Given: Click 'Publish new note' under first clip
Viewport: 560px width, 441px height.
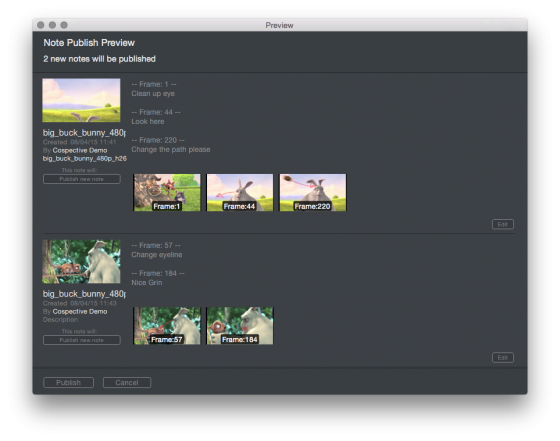Looking at the screenshot, I should tap(81, 179).
